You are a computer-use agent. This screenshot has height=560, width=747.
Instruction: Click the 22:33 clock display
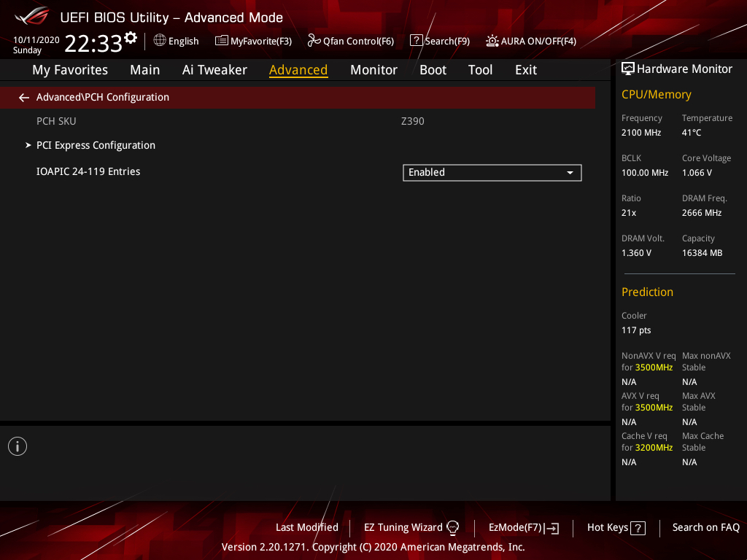click(93, 43)
